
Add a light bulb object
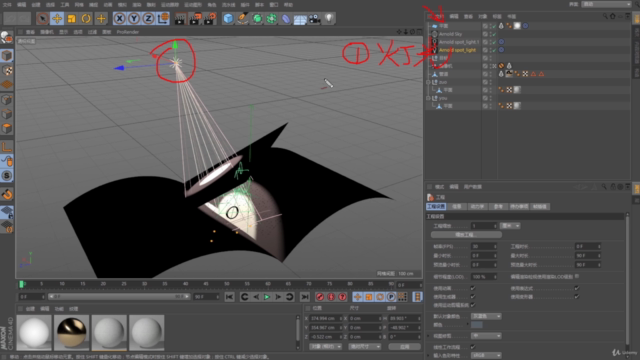point(329,18)
